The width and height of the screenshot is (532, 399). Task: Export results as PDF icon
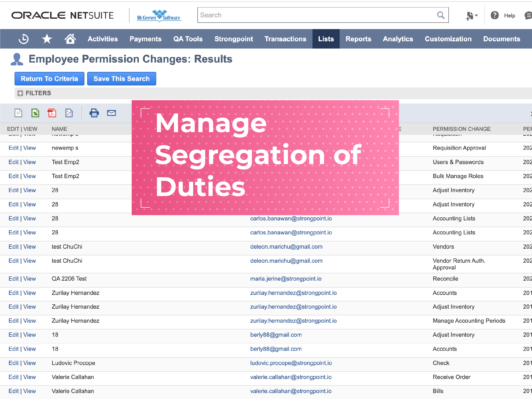[52, 113]
